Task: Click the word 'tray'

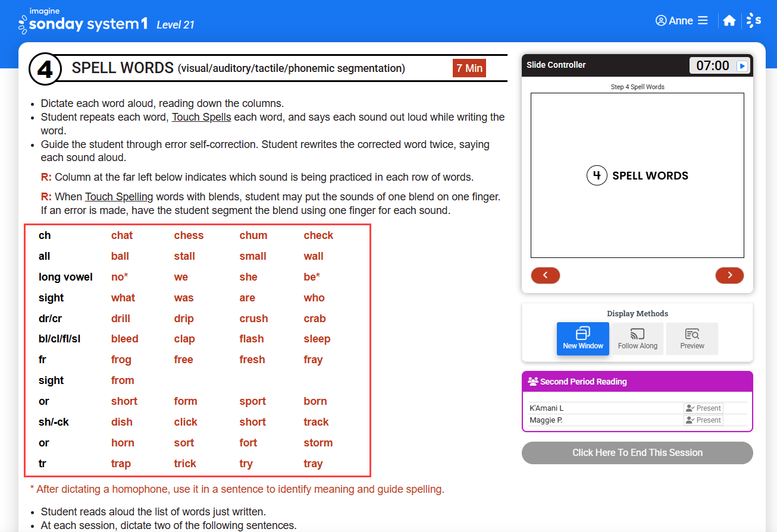Action: 314,464
